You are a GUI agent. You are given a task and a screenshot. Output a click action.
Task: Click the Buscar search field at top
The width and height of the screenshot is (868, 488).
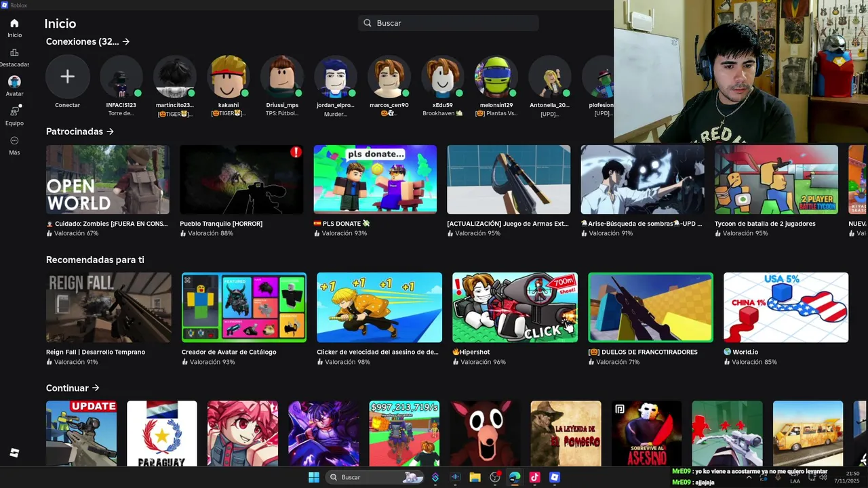(x=448, y=23)
